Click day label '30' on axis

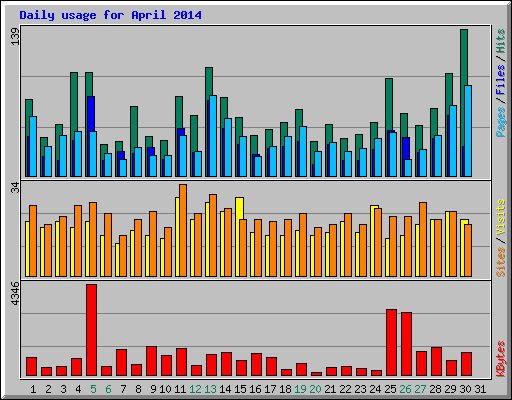coord(465,389)
